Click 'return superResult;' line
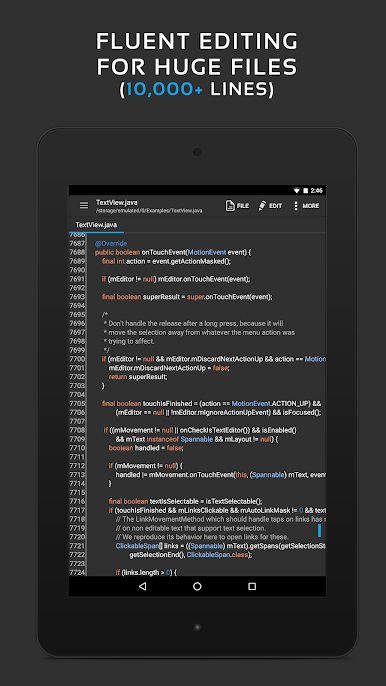Viewport: 386px width, 686px height. tap(138, 377)
